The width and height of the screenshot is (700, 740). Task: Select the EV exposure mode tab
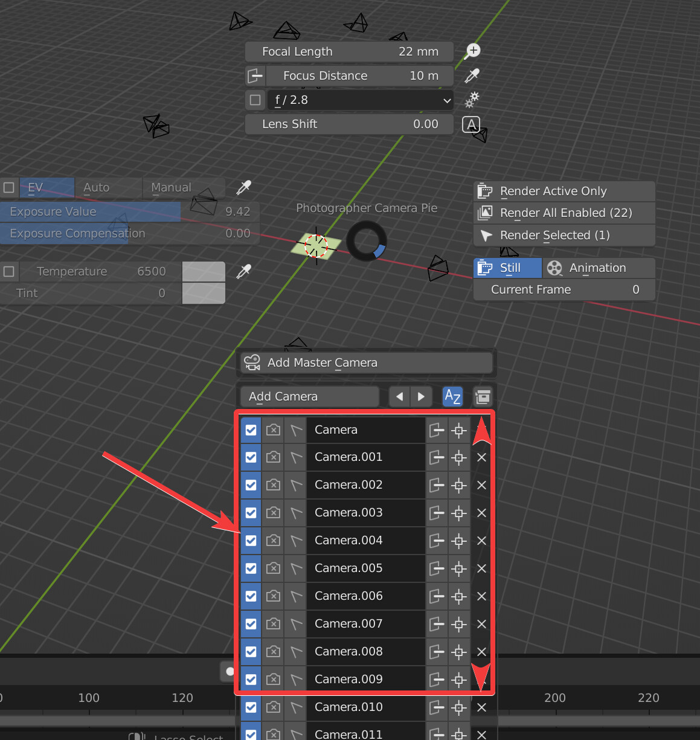tap(47, 187)
